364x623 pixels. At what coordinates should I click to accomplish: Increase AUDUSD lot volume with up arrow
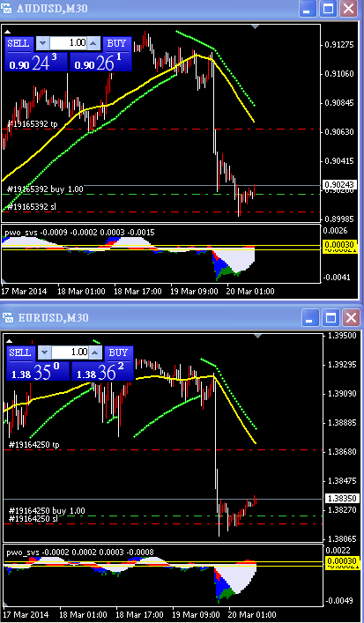[x=93, y=43]
